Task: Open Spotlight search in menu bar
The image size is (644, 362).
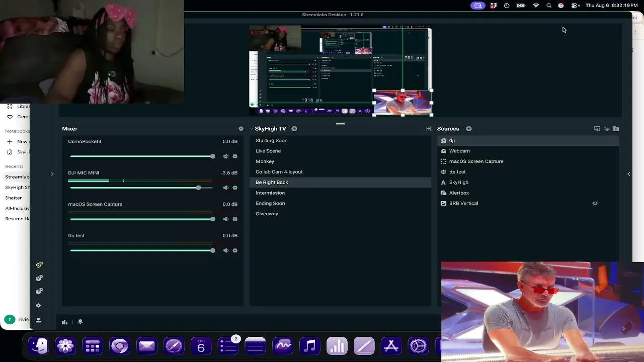Action: [549, 6]
